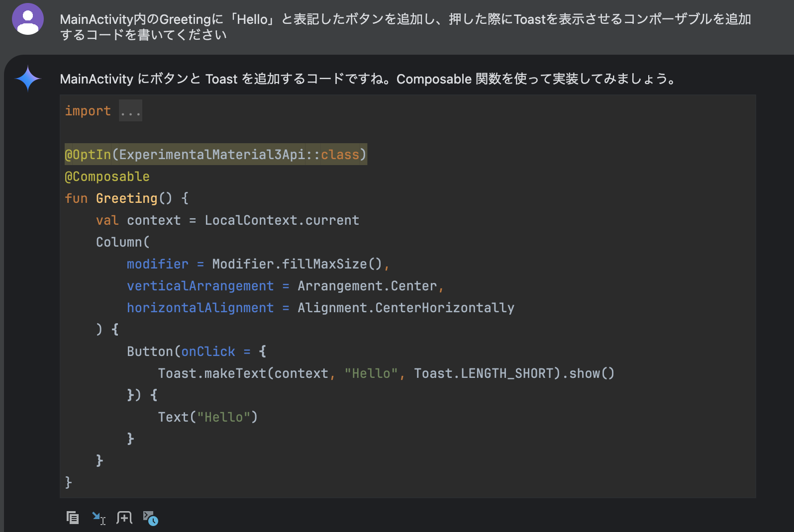Click the horizontalAlignment parameter
Viewport: 794px width, 532px height.
tap(200, 308)
